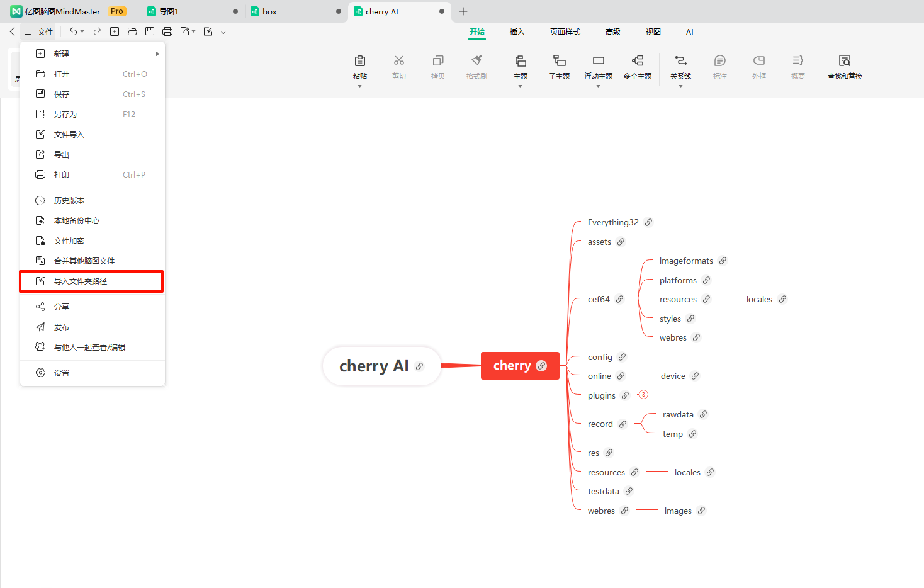Viewport: 924px width, 588px height.
Task: Click the redo arrow icon
Action: coord(97,31)
